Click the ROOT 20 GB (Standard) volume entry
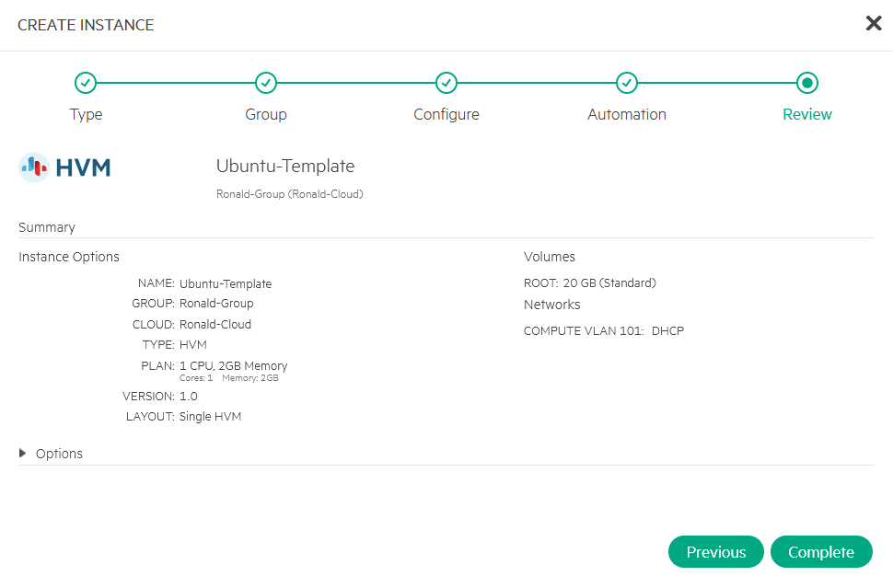 pyautogui.click(x=590, y=283)
